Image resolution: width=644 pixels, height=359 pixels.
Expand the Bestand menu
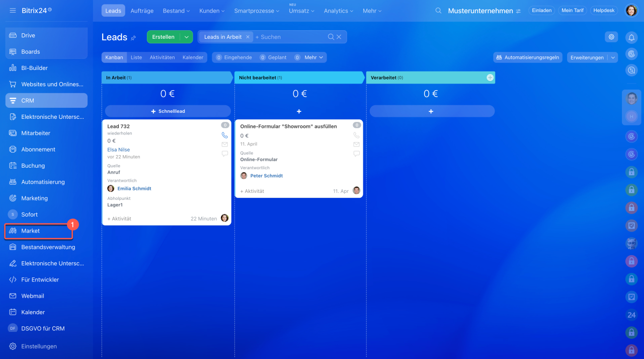(x=176, y=11)
